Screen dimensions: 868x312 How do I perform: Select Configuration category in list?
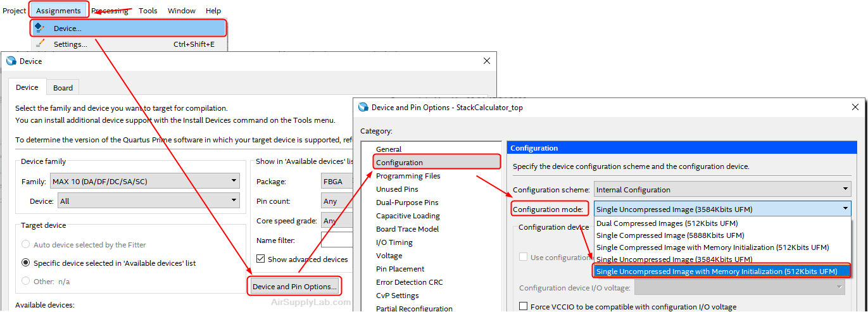tap(399, 163)
